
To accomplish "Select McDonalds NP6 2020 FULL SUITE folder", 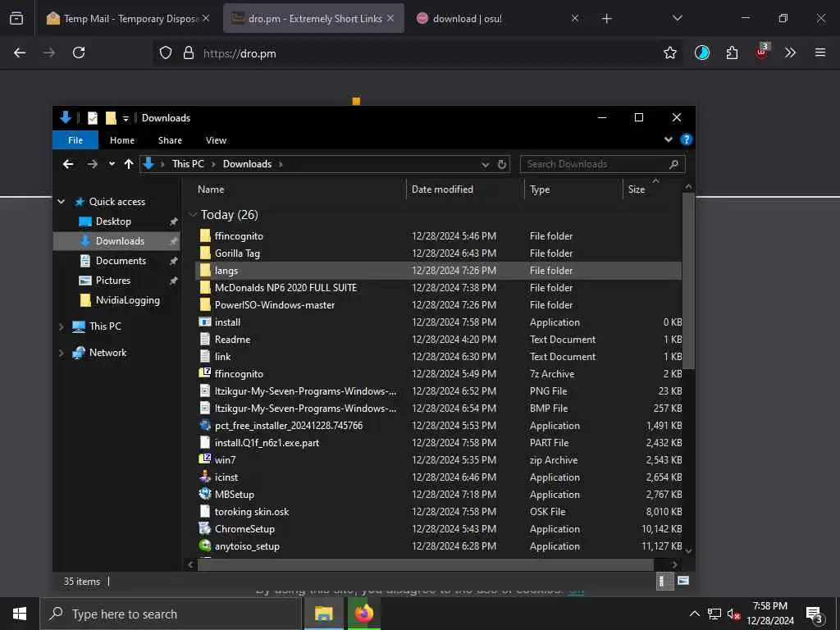I will [x=285, y=288].
